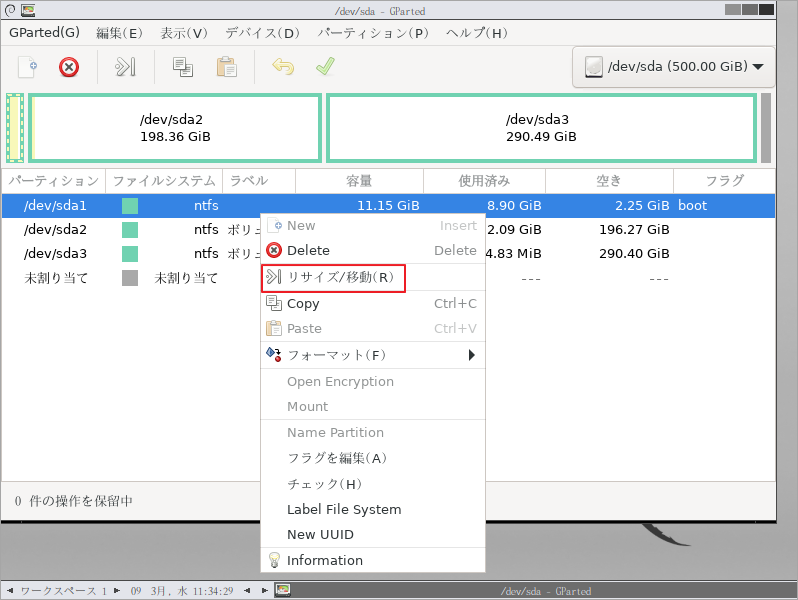Select the /dev/sda3 block in disk map
Screen dimensions: 798x600
(x=541, y=128)
